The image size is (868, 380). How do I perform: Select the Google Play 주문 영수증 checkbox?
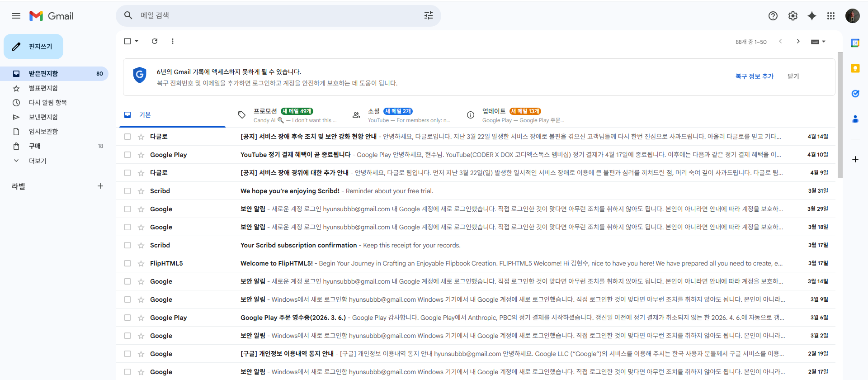tap(127, 318)
